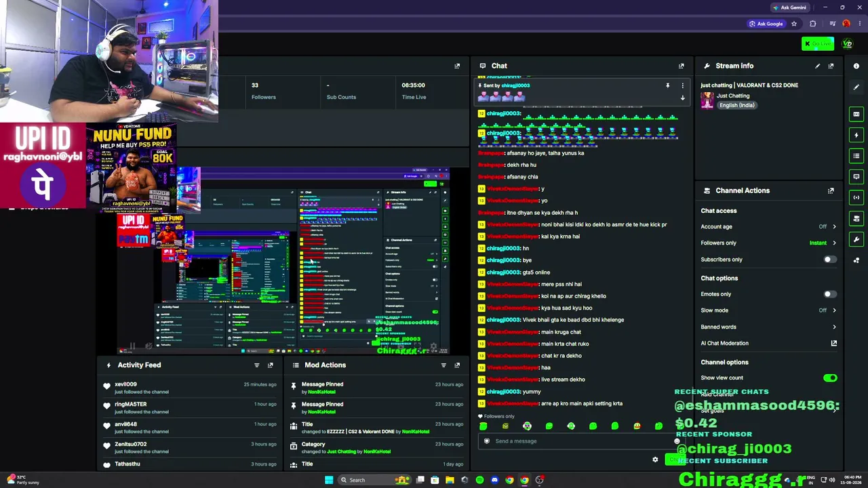Disable the Show view count switch

(830, 378)
